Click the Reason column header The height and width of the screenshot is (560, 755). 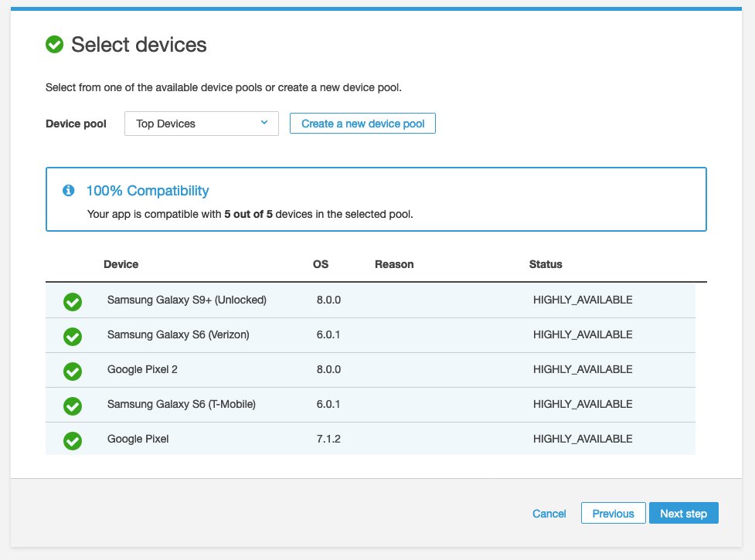point(394,264)
